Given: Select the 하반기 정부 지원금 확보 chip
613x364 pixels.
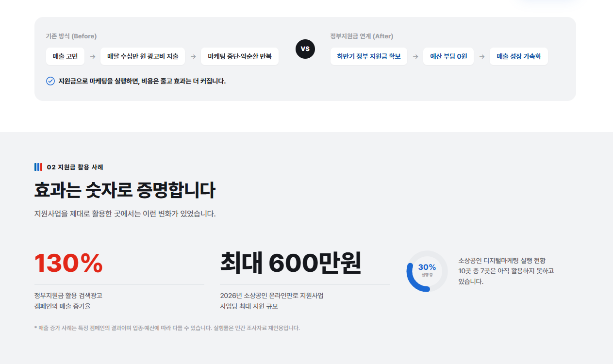Looking at the screenshot, I should (369, 56).
